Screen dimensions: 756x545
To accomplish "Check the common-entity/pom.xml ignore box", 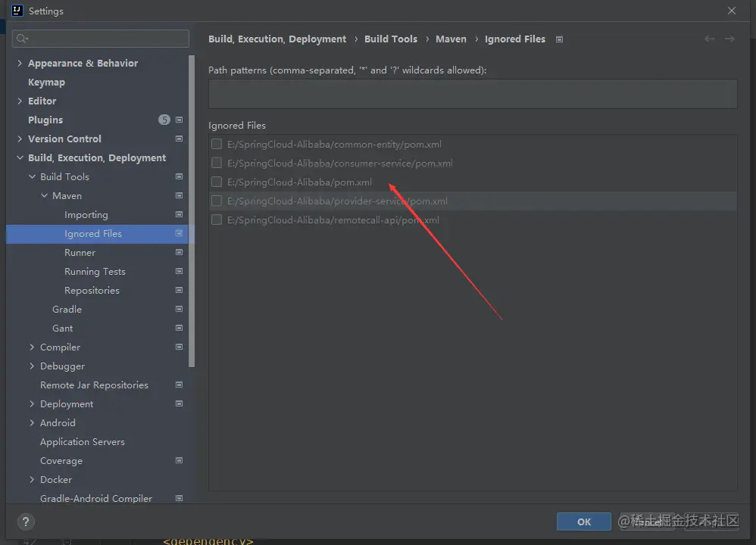I will point(217,144).
